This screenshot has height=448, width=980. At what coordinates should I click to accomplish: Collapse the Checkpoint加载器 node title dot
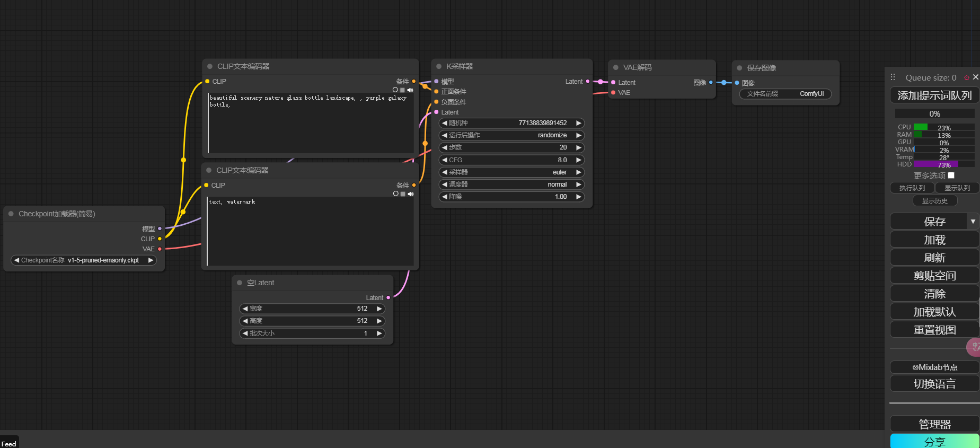[11, 214]
